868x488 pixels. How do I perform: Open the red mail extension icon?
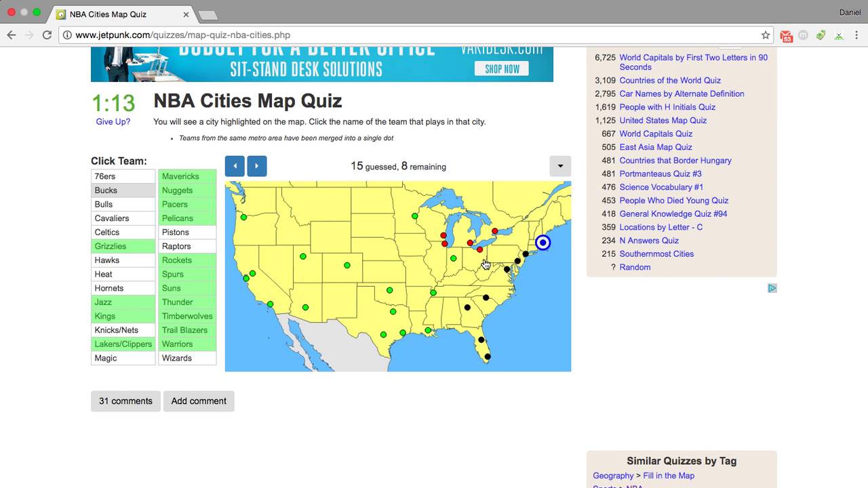[x=787, y=35]
